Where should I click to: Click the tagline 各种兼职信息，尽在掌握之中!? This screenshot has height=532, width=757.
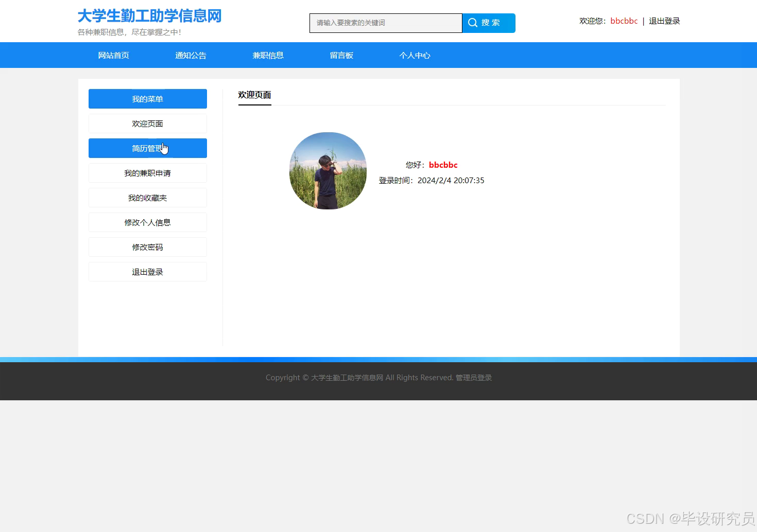click(x=129, y=32)
